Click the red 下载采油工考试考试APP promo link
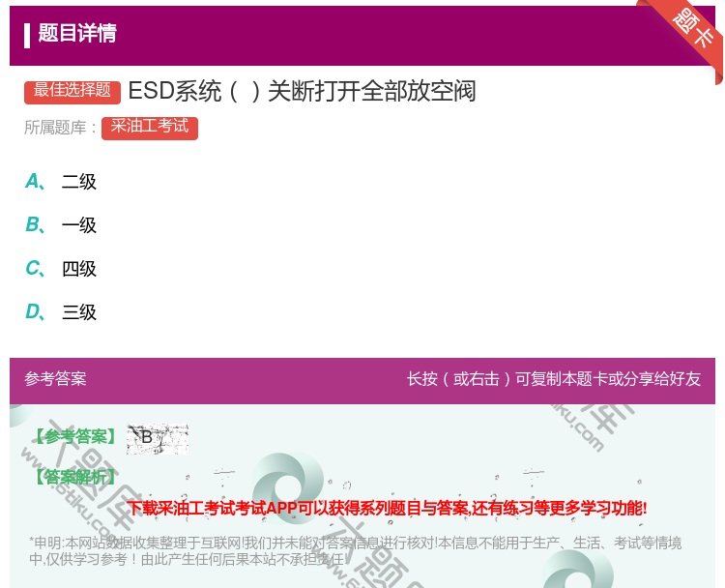Screen dimensions: 725x588 (x=387, y=508)
